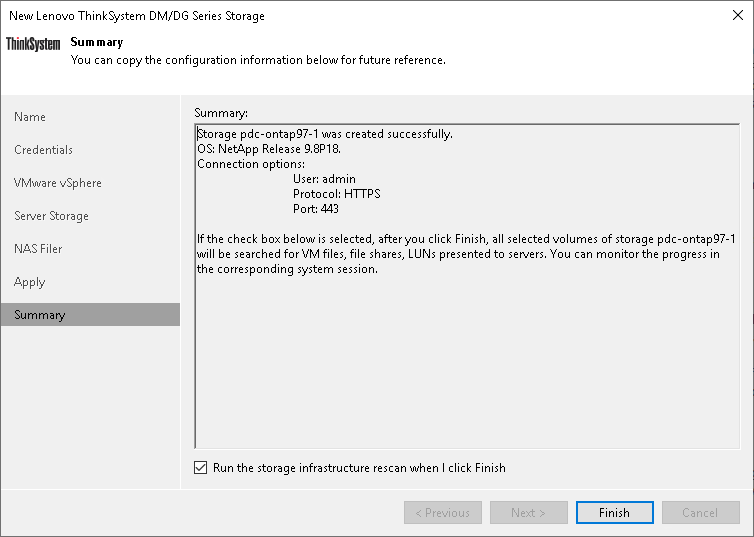
Task: Toggle the run storage infrastructure rescan checkbox
Action: coord(201,468)
